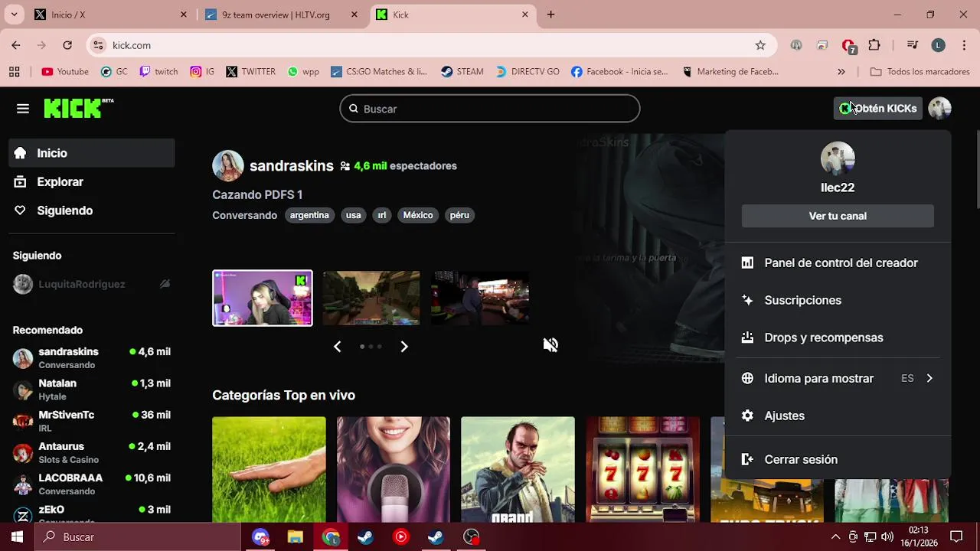980x551 pixels.
Task: Select the third night street thumbnail
Action: point(480,298)
